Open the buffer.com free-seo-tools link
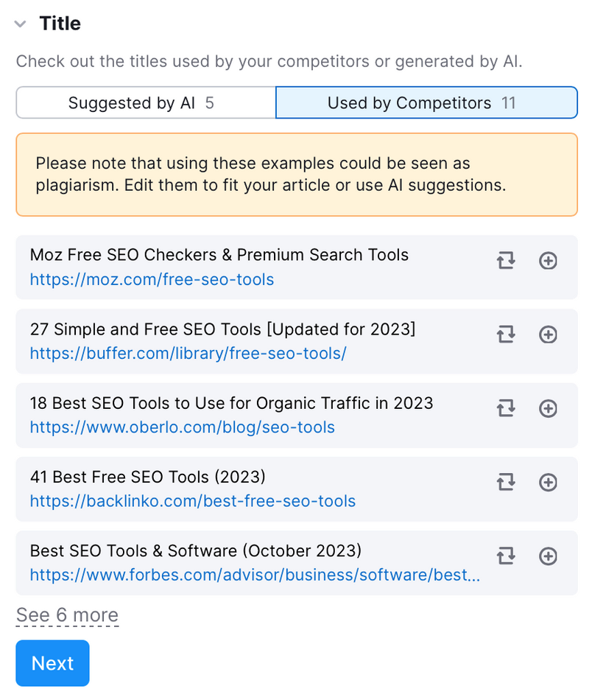This screenshot has width=589, height=700. (x=188, y=353)
